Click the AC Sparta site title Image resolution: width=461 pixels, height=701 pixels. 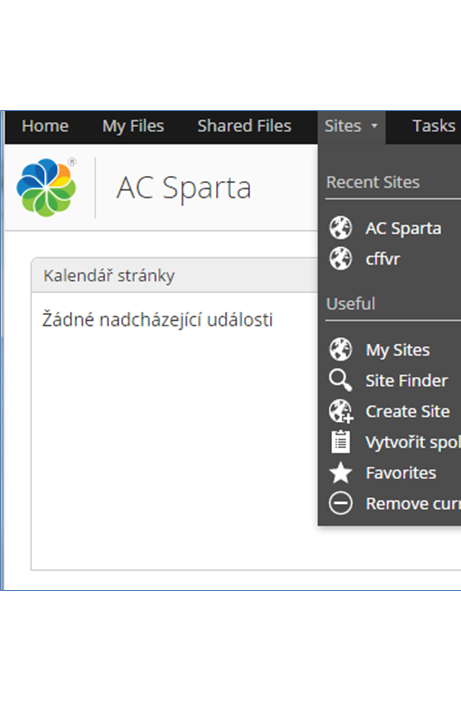tap(184, 188)
